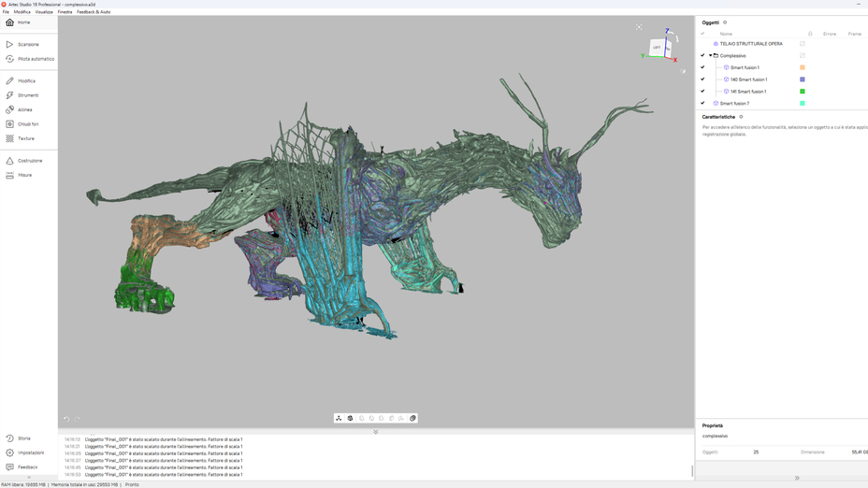
Task: Click the complessivo name in the Proprietà panel
Action: click(715, 436)
